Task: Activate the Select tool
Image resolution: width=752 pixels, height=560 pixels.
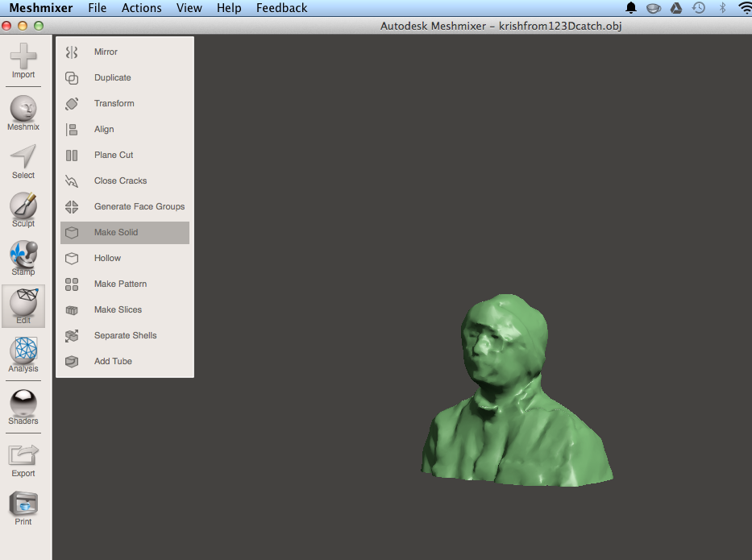Action: click(x=23, y=161)
